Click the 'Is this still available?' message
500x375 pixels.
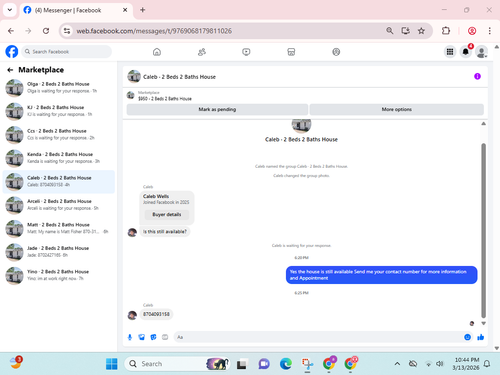tap(165, 232)
